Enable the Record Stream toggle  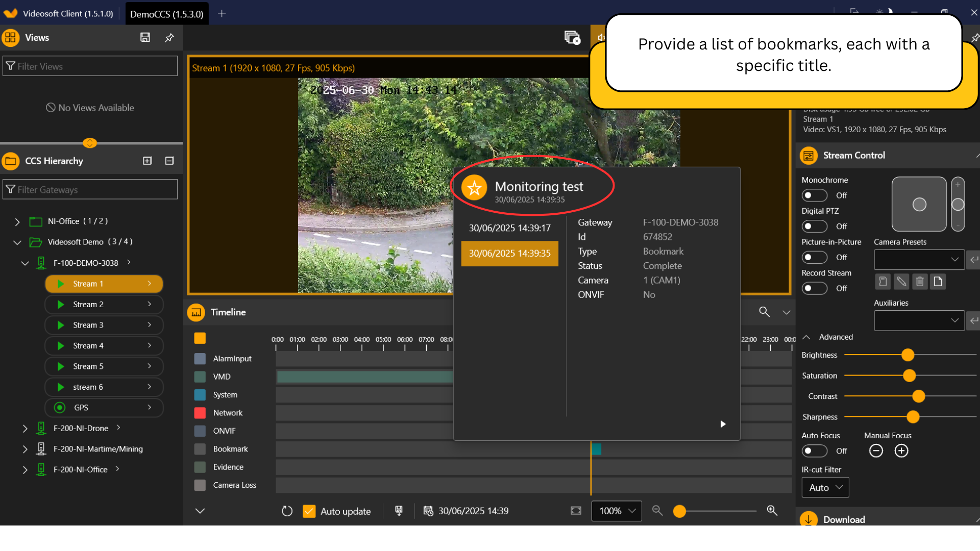point(814,288)
